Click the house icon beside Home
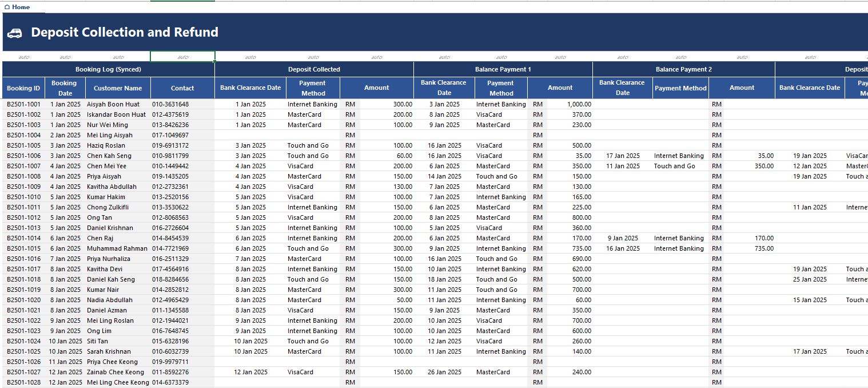868x388 pixels. 7,7
